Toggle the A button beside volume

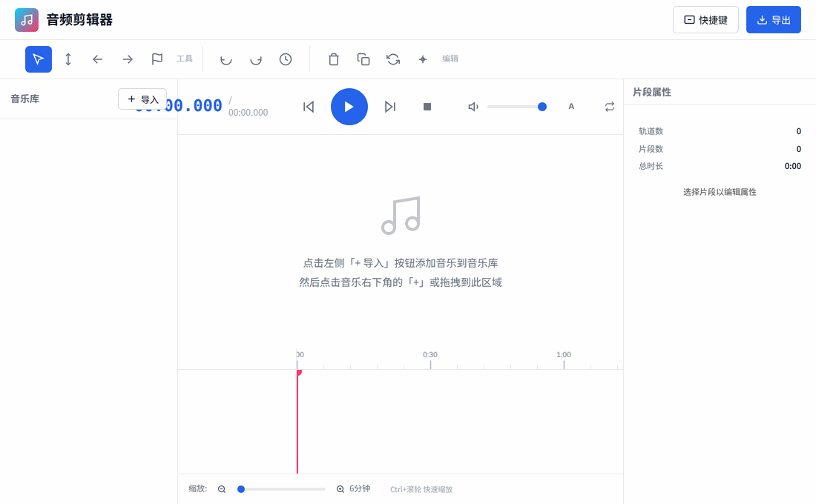click(571, 107)
